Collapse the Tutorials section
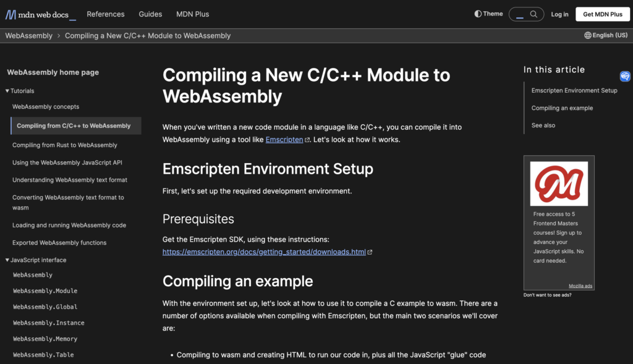Image resolution: width=633 pixels, height=364 pixels. (7, 91)
